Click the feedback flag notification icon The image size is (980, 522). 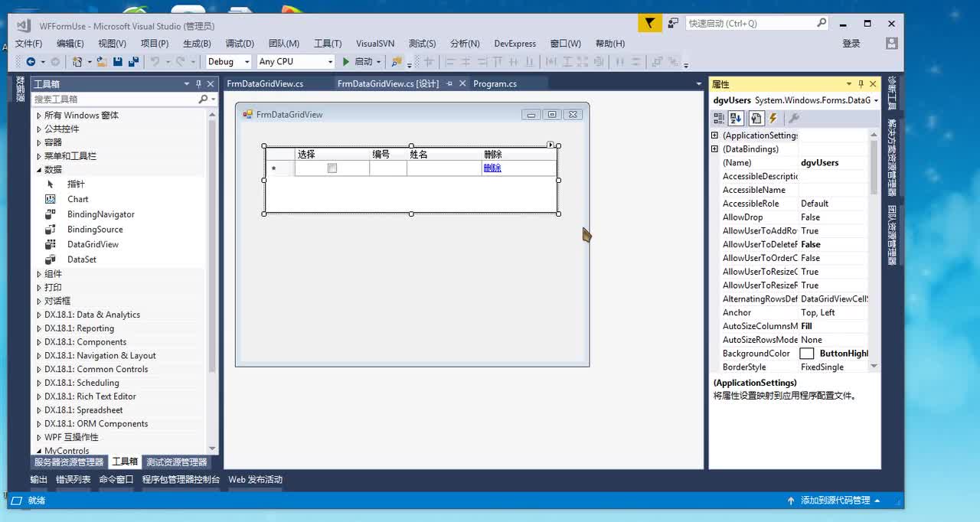pyautogui.click(x=650, y=23)
